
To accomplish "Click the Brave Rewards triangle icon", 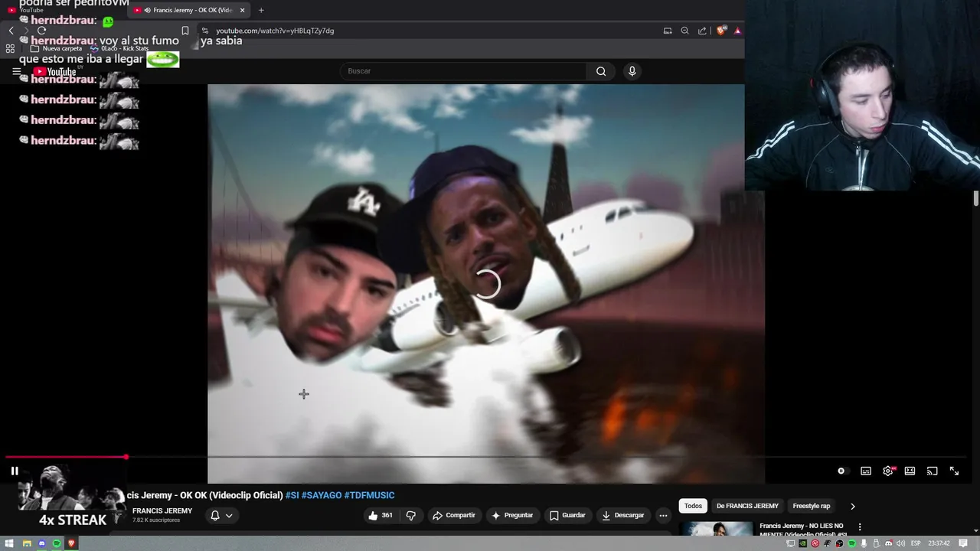I will click(737, 31).
